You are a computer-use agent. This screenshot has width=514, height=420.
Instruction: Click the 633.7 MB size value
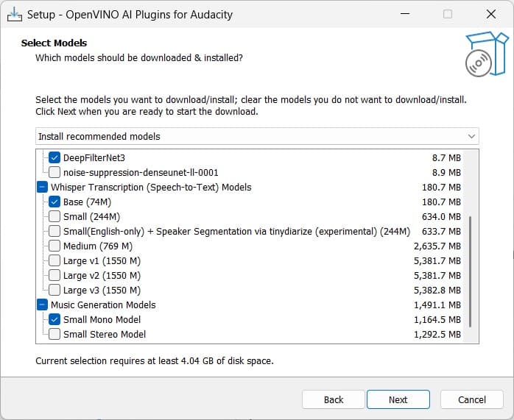tap(441, 232)
